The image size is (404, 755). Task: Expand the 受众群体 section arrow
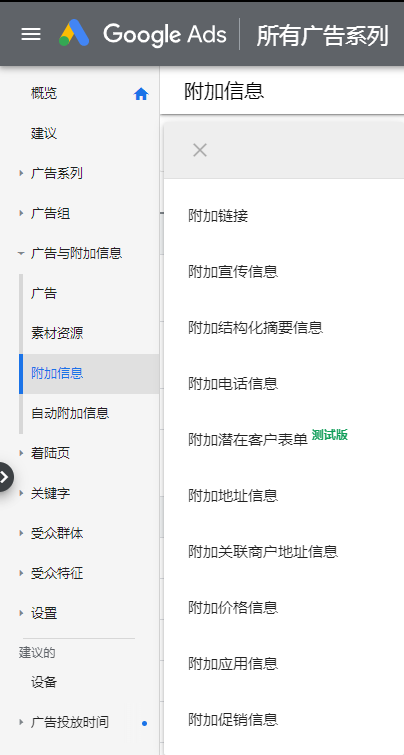pos(21,533)
